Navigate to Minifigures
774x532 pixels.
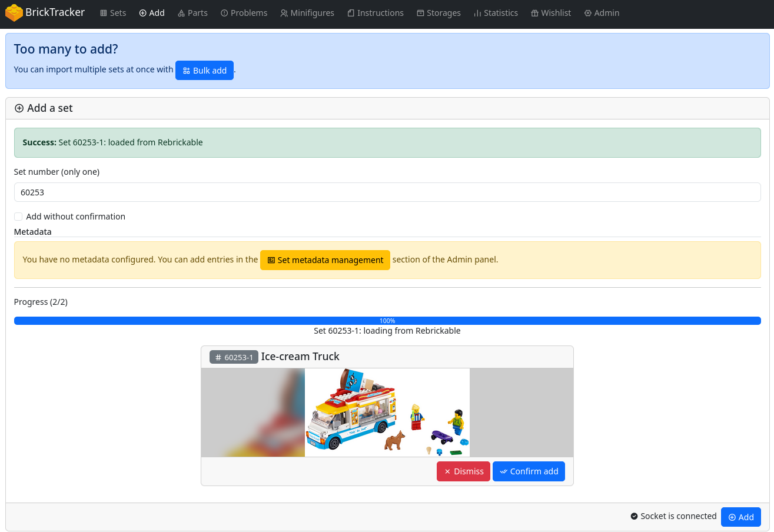[307, 13]
